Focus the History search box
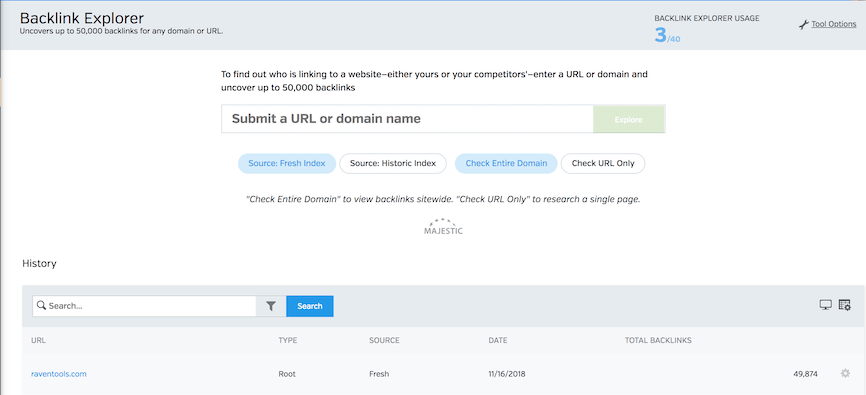 (x=144, y=306)
